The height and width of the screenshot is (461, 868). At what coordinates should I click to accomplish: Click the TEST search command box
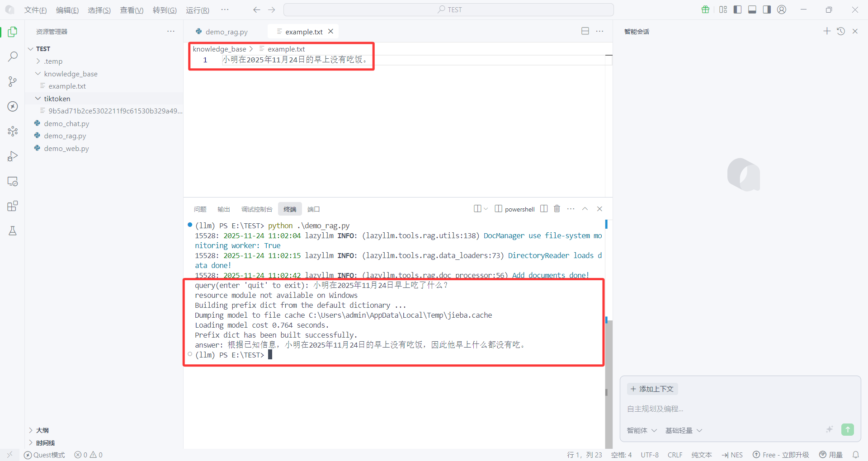click(x=448, y=9)
